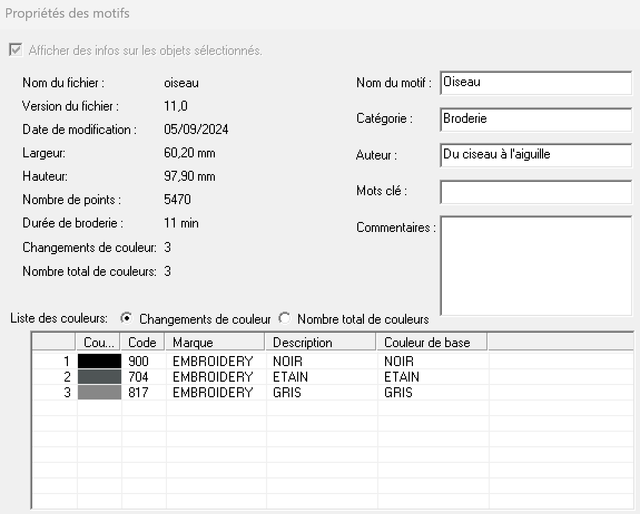Click the 'Nombre total de couleurs:' value 3
Screen dimensions: 640x514
(167, 271)
